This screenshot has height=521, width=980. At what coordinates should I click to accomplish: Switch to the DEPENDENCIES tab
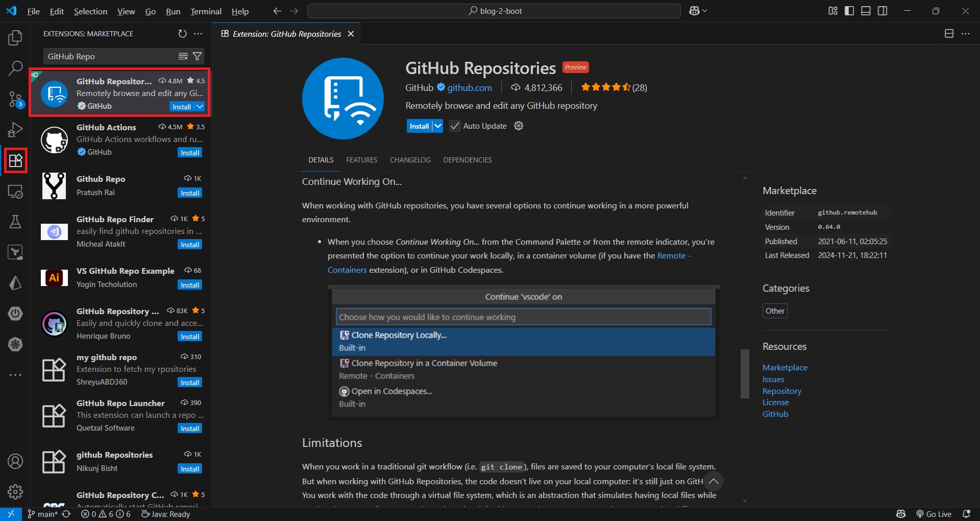click(467, 160)
